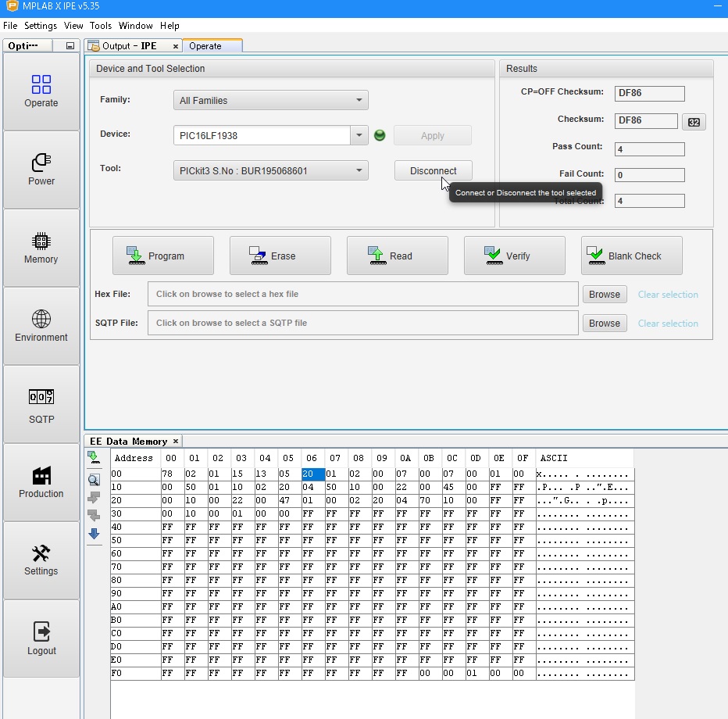728x719 pixels.
Task: Open the Production sidebar panel
Action: (41, 482)
